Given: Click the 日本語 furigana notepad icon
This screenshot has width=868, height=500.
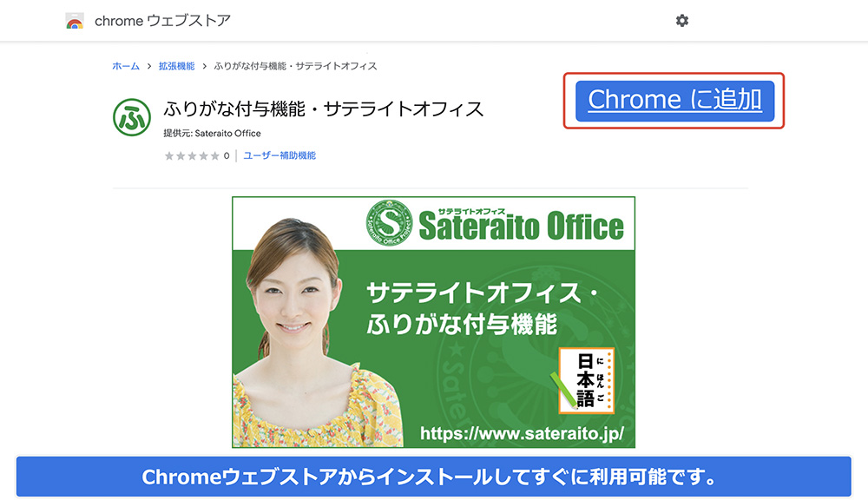Looking at the screenshot, I should pos(586,380).
